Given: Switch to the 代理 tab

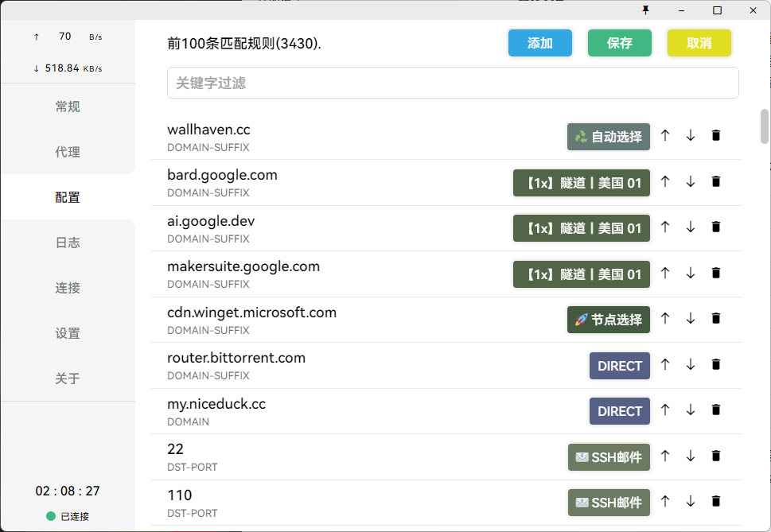Looking at the screenshot, I should coord(68,152).
